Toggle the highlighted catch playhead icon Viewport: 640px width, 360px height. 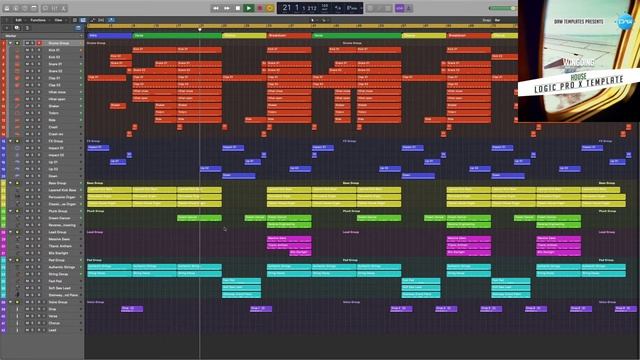111,20
